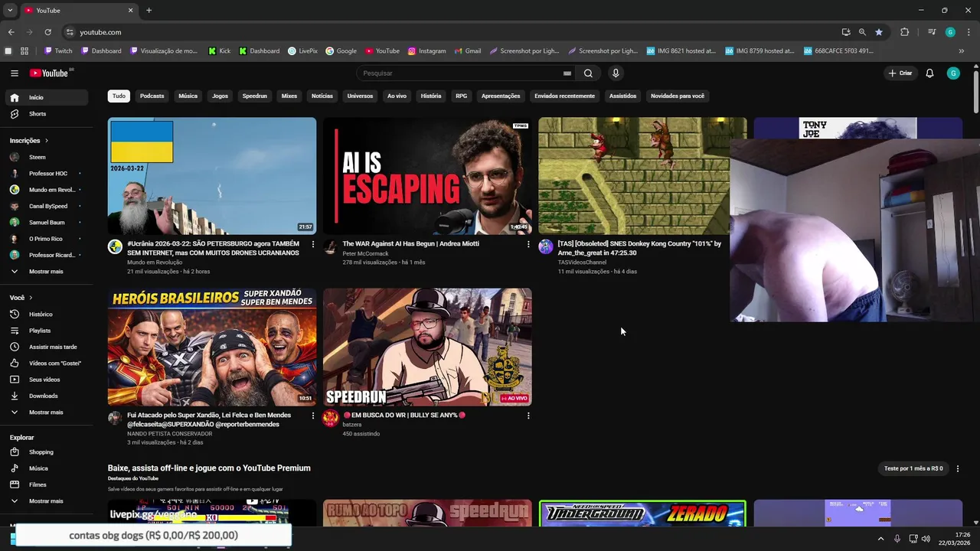Screen dimensions: 980x551
Task: Open Gmail bookmark
Action: click(467, 51)
